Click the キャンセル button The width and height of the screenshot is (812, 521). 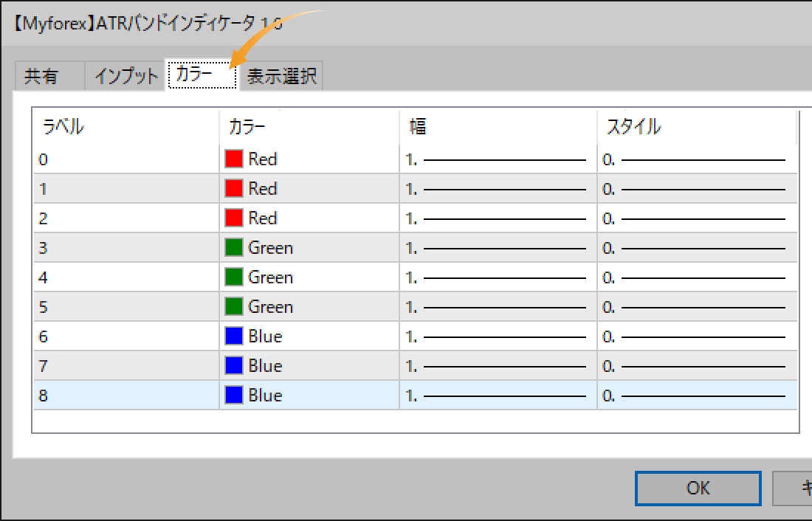(x=801, y=488)
